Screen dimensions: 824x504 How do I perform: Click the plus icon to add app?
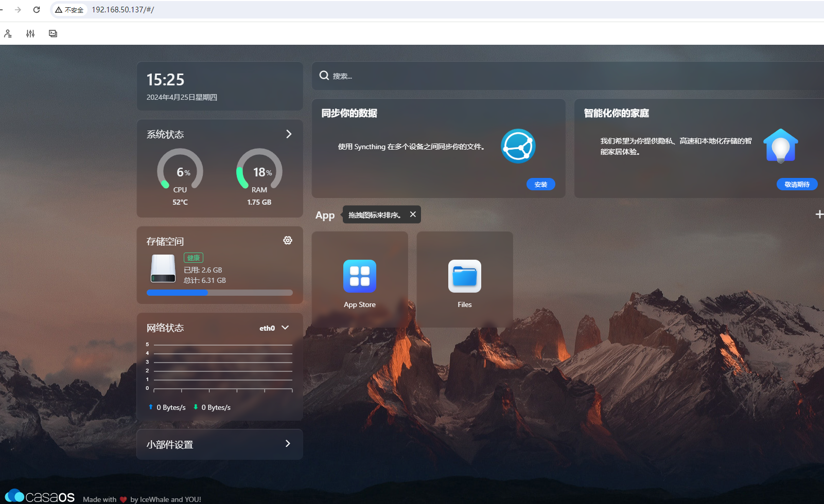coord(819,214)
